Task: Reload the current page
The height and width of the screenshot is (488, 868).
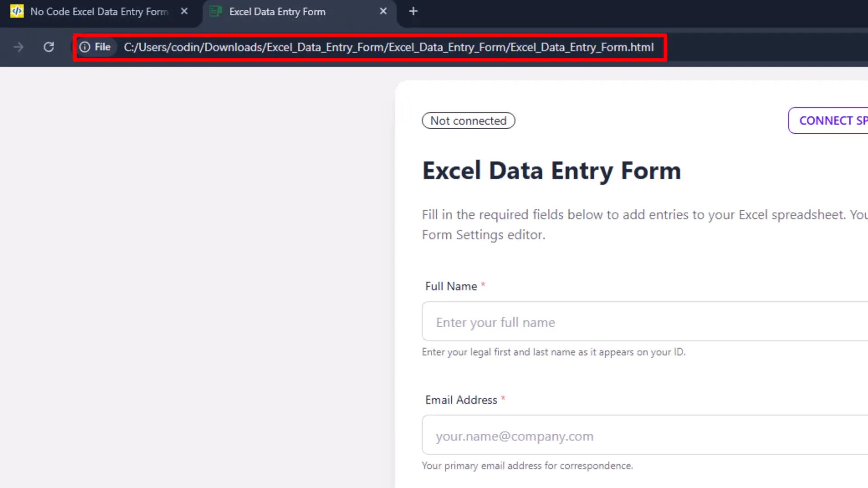Action: [x=49, y=47]
